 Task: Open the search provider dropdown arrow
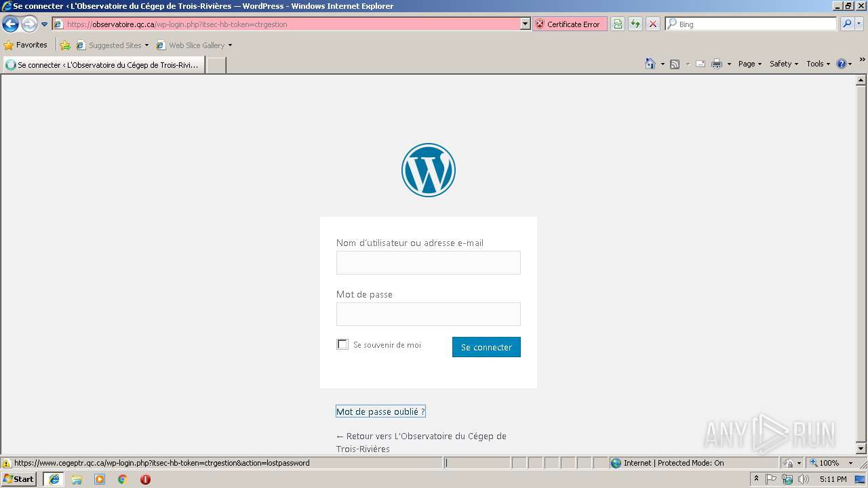pos(859,24)
